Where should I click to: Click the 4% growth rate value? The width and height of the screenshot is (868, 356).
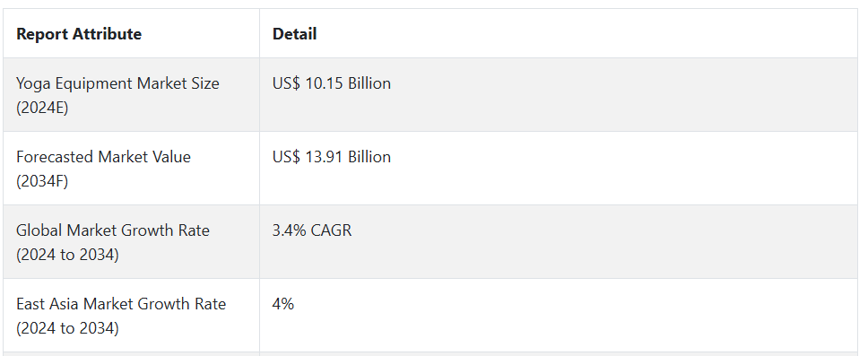coord(282,304)
